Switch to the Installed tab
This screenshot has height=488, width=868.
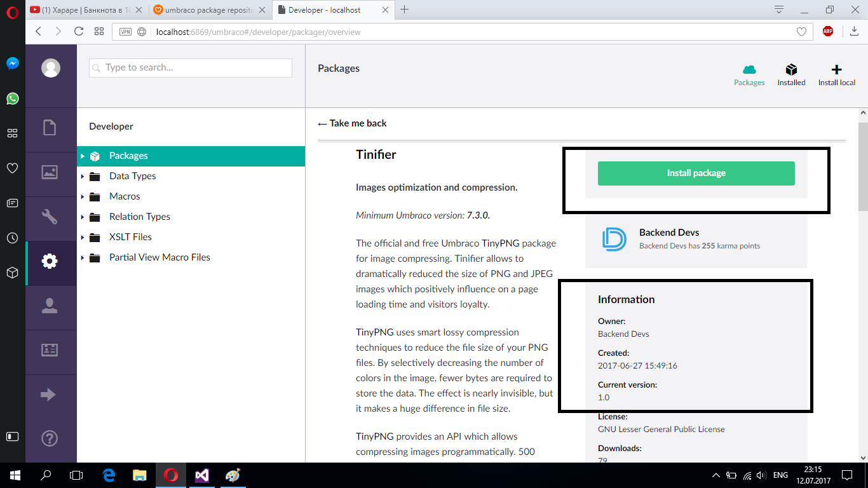pyautogui.click(x=791, y=75)
